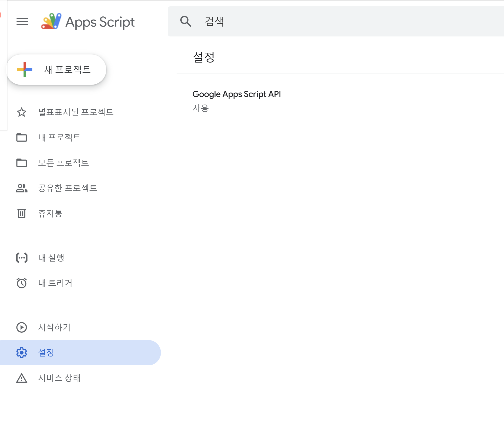
Task: Open 시작하기 from sidebar
Action: (54, 327)
